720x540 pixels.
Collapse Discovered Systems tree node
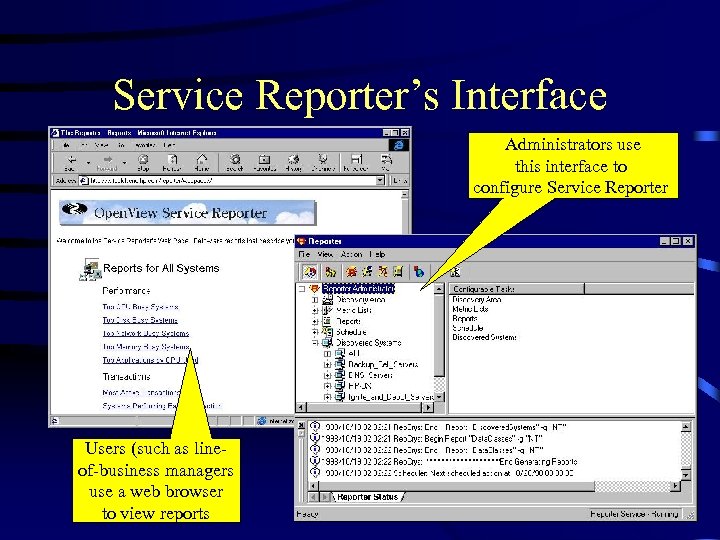[315, 343]
